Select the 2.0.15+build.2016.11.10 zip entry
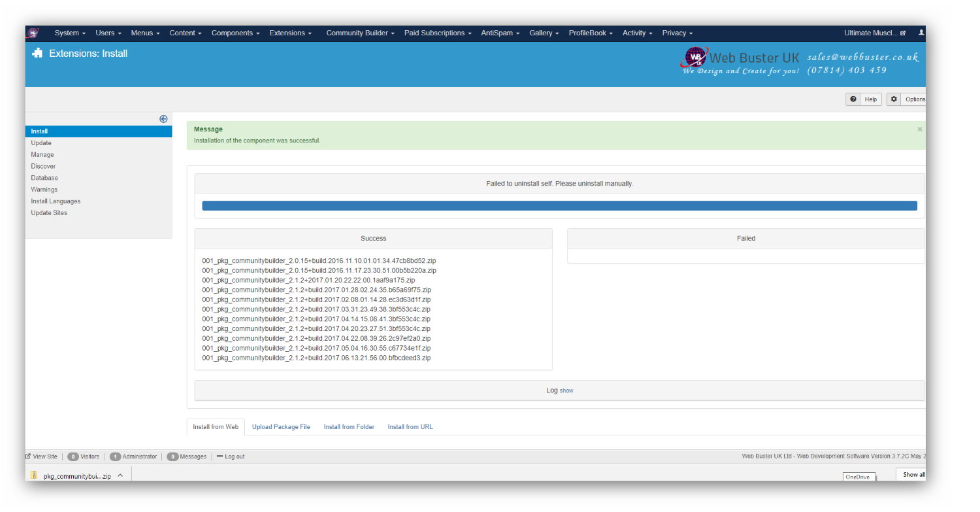 click(x=319, y=260)
